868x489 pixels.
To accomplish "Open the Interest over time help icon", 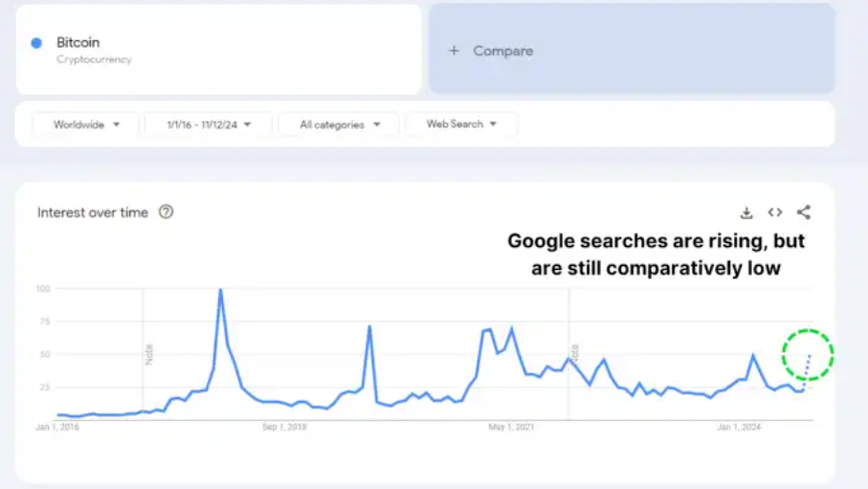I will (166, 212).
